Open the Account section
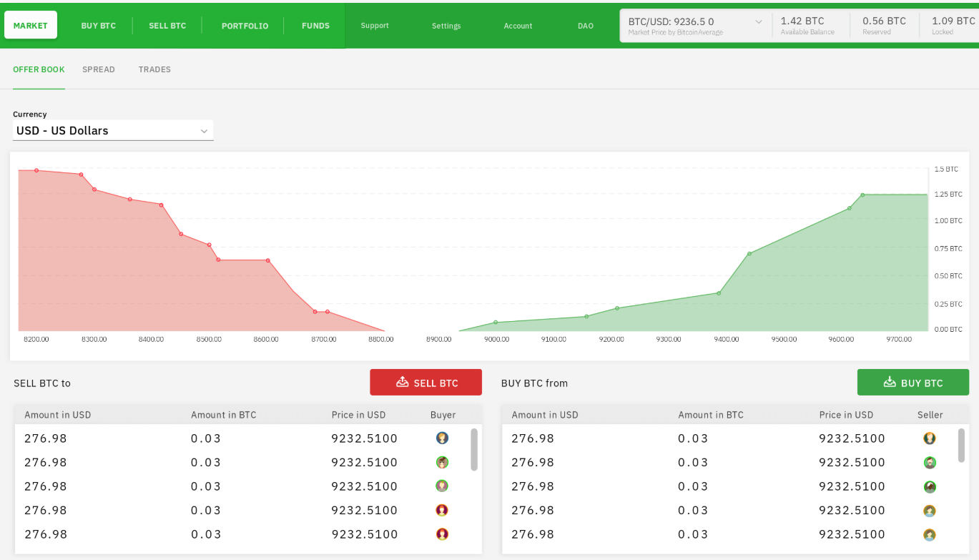 click(x=518, y=26)
